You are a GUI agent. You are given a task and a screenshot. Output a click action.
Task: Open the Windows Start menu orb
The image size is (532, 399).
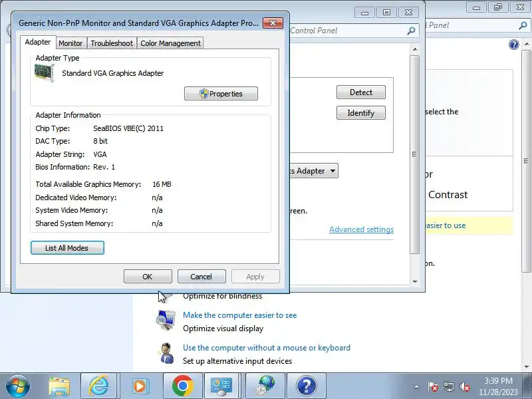click(18, 386)
